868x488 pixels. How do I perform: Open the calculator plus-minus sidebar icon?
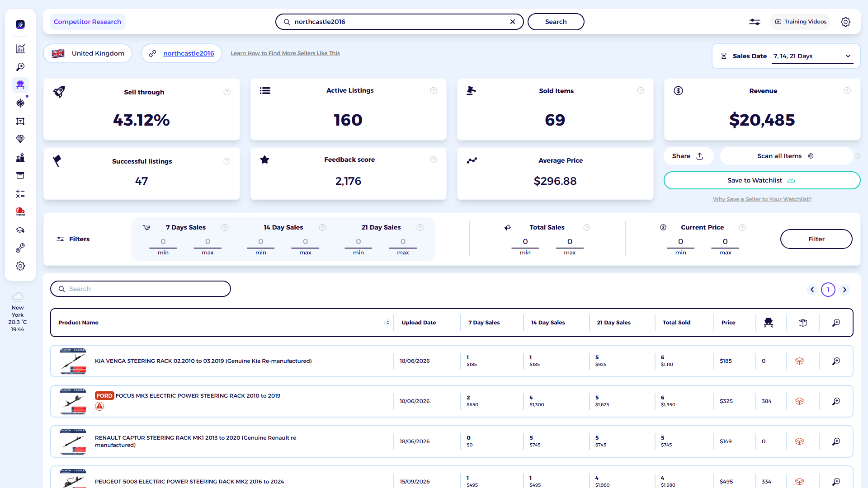[20, 194]
